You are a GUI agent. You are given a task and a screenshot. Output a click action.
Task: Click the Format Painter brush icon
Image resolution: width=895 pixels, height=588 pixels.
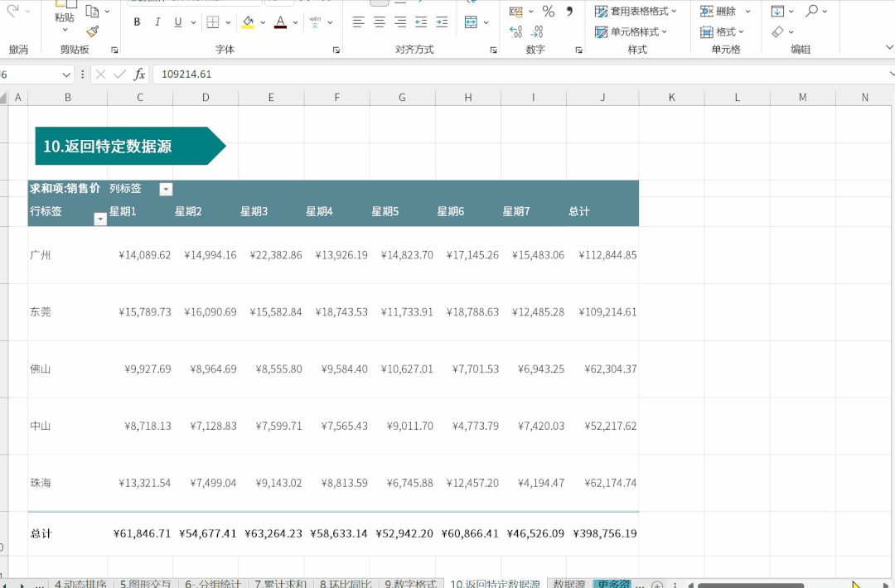tap(92, 32)
